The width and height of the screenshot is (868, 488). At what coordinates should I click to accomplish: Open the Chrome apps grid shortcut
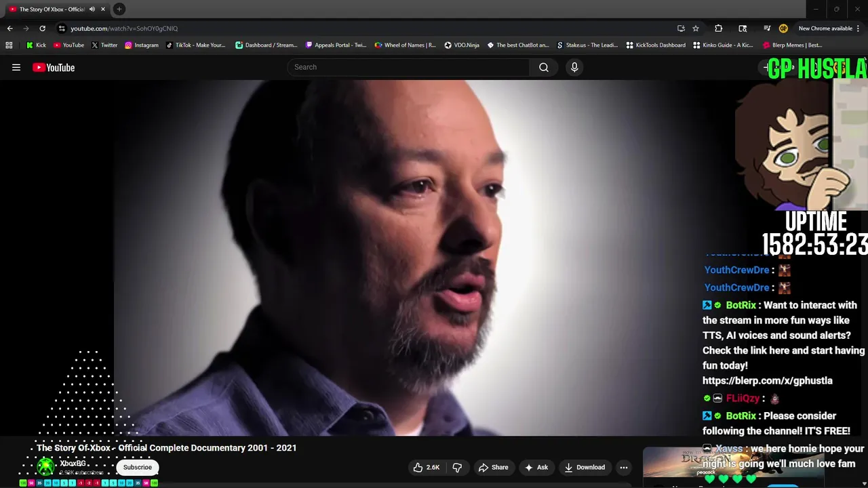9,45
